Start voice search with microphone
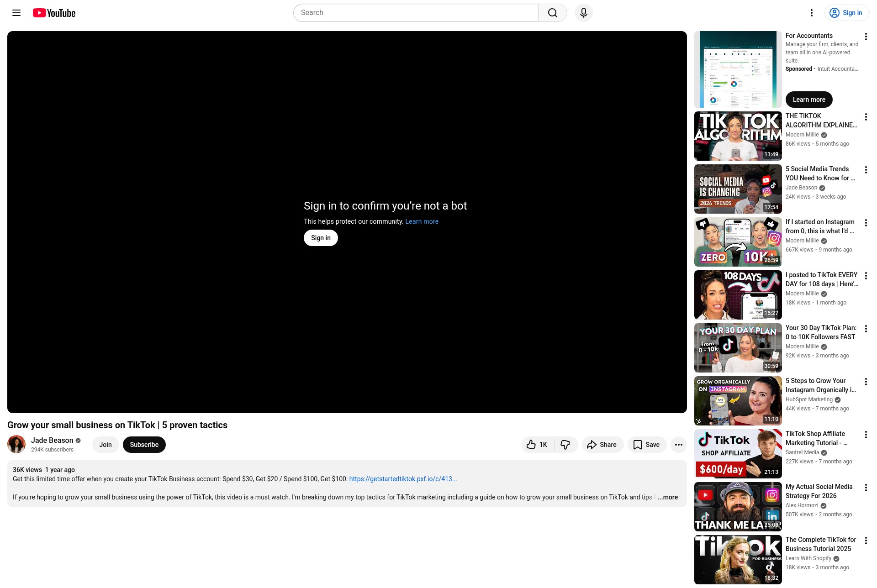 [584, 13]
